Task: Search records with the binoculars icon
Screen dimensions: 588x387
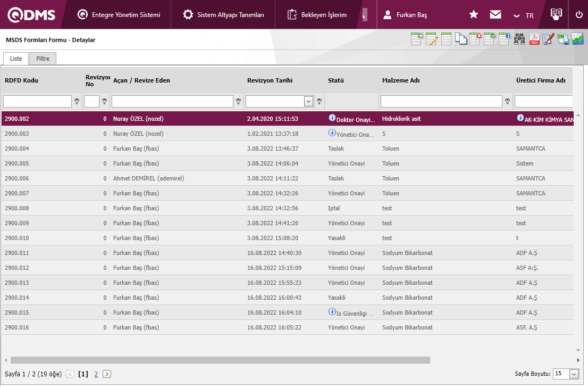Action: coord(519,39)
